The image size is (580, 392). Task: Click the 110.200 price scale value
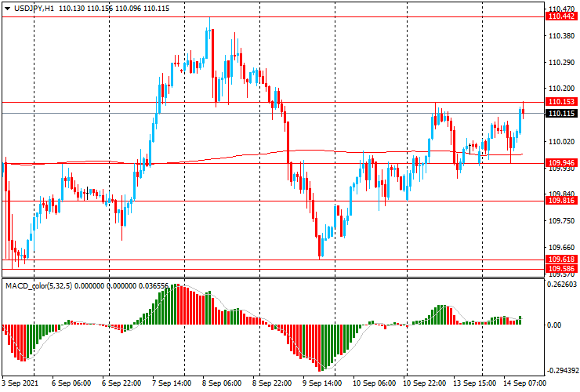point(562,89)
